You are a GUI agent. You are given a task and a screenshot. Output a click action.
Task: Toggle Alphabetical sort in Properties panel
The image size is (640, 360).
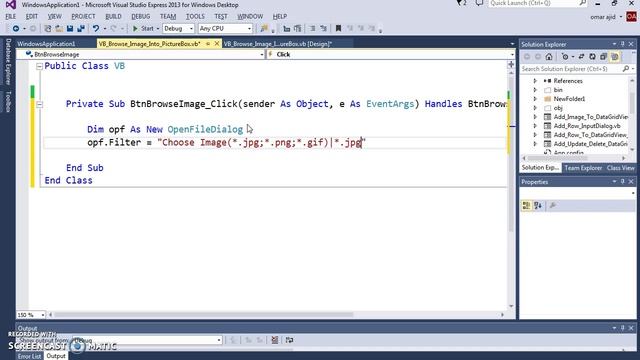click(538, 206)
